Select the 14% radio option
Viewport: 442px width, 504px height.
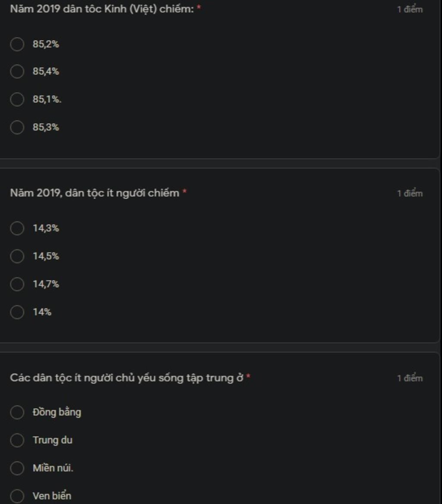point(17,312)
